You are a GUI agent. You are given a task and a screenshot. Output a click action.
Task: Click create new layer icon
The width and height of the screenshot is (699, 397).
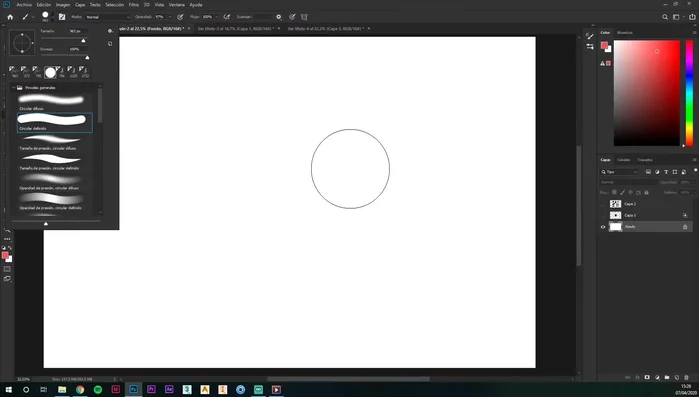pyautogui.click(x=677, y=377)
